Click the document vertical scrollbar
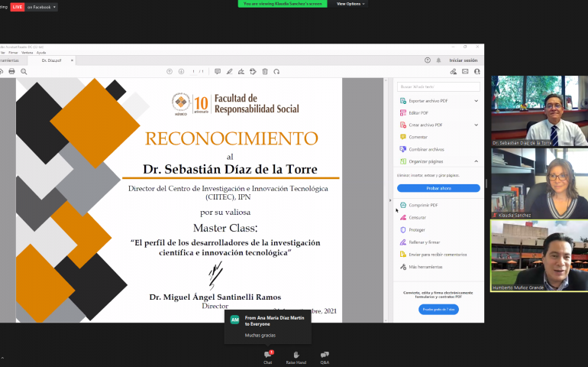588x367 pixels. tap(386, 200)
